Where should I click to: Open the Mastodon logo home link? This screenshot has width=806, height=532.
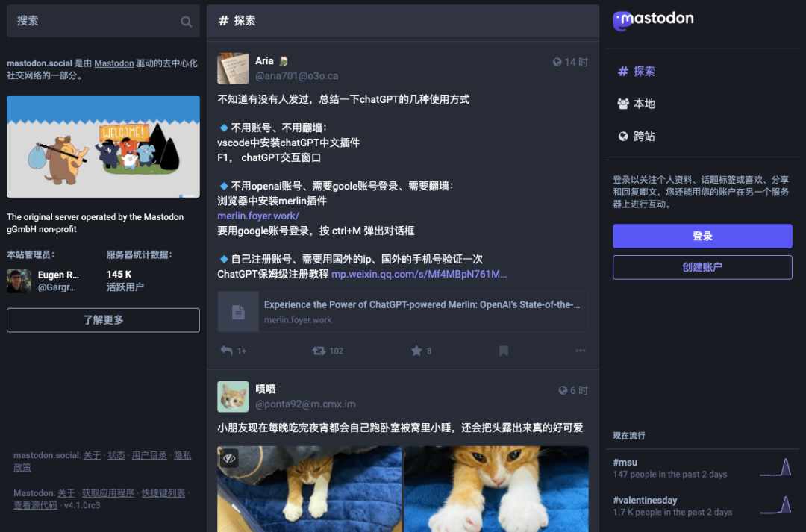click(653, 20)
